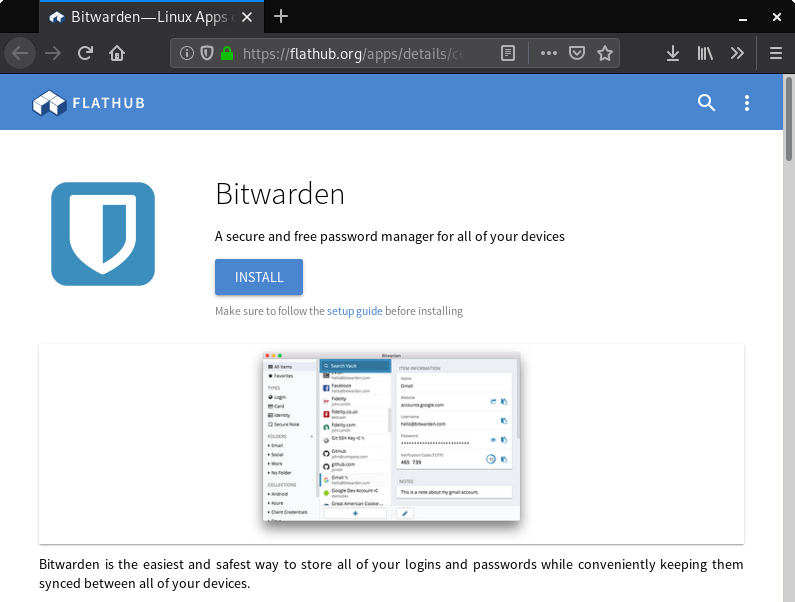Click the flathub.org URL address field

tap(360, 53)
